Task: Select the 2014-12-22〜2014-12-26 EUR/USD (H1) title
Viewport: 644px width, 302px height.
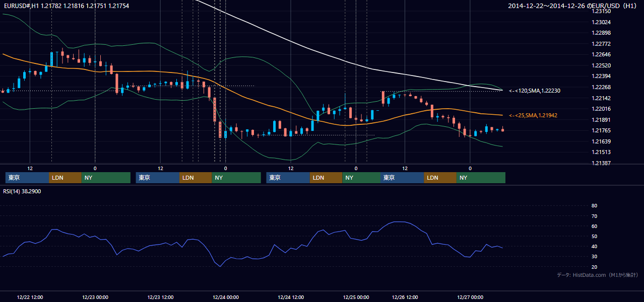Action: (573, 6)
